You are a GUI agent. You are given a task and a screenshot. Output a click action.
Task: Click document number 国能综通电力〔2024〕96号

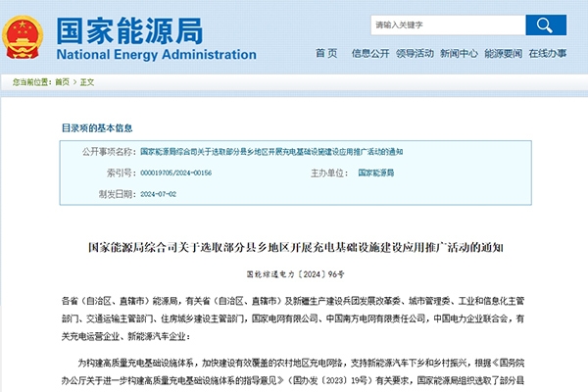294,272
